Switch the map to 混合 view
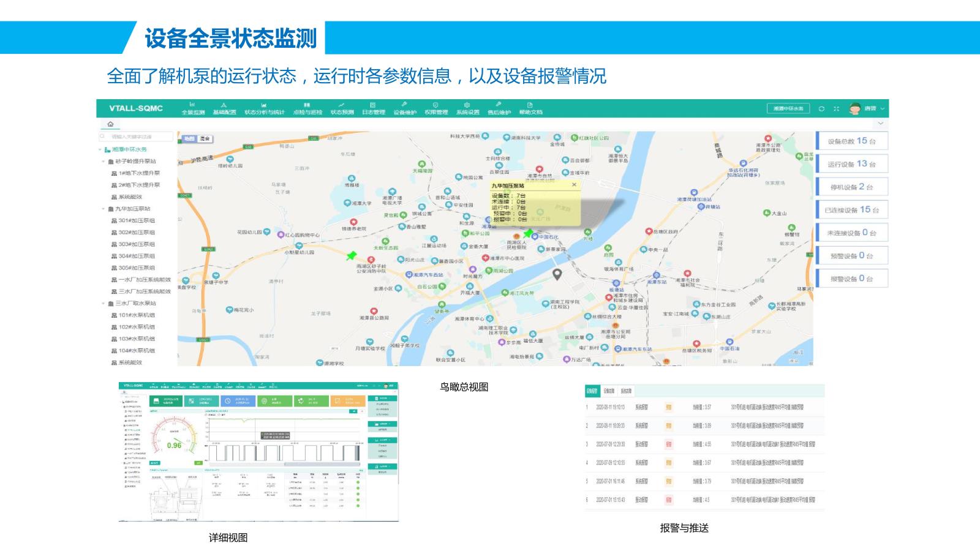980x551 pixels. point(205,139)
